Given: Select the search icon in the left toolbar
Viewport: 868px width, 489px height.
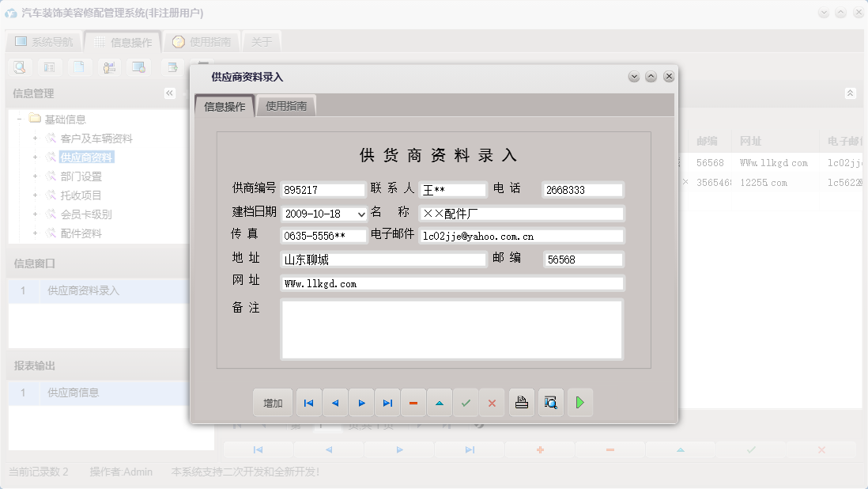Looking at the screenshot, I should (19, 68).
